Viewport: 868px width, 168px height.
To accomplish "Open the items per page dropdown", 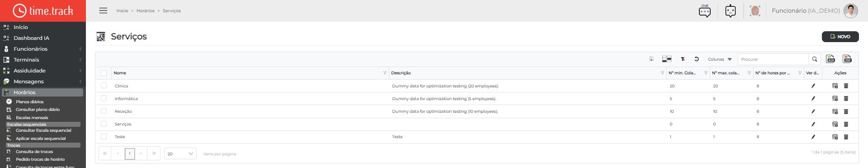I will [180, 154].
